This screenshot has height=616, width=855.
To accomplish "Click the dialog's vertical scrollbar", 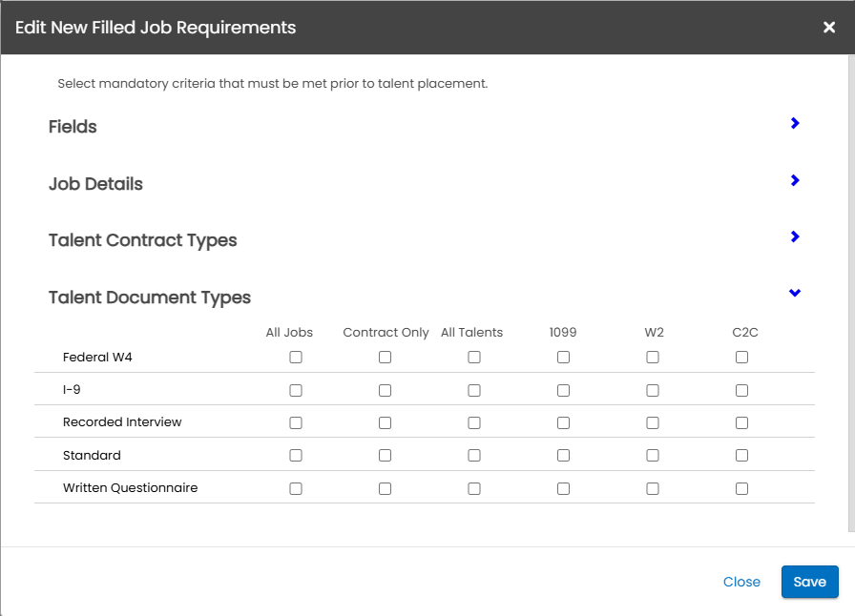I will (x=851, y=286).
